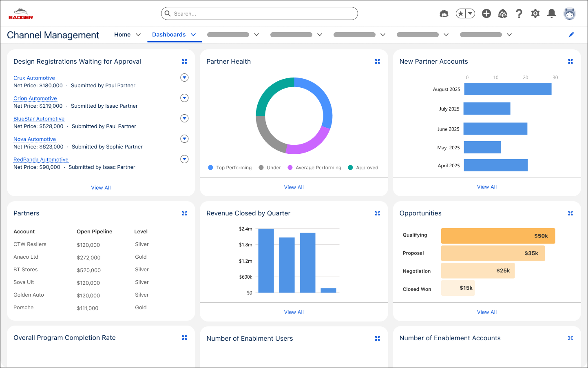Click Anaco Ltd account name
This screenshot has width=588, height=368.
click(x=26, y=257)
